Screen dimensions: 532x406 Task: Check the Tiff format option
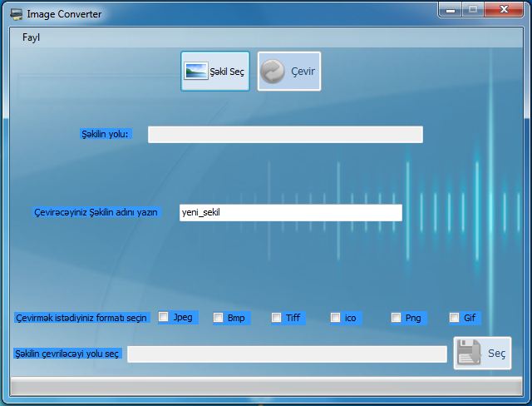click(x=276, y=317)
